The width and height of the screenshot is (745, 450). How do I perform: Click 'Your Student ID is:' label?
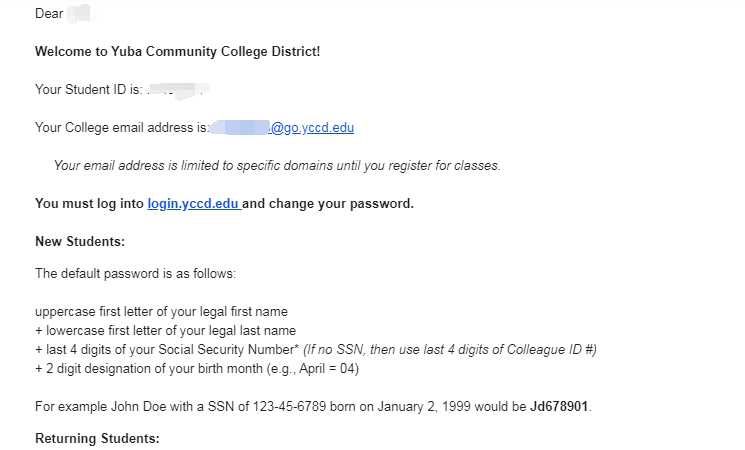[89, 90]
